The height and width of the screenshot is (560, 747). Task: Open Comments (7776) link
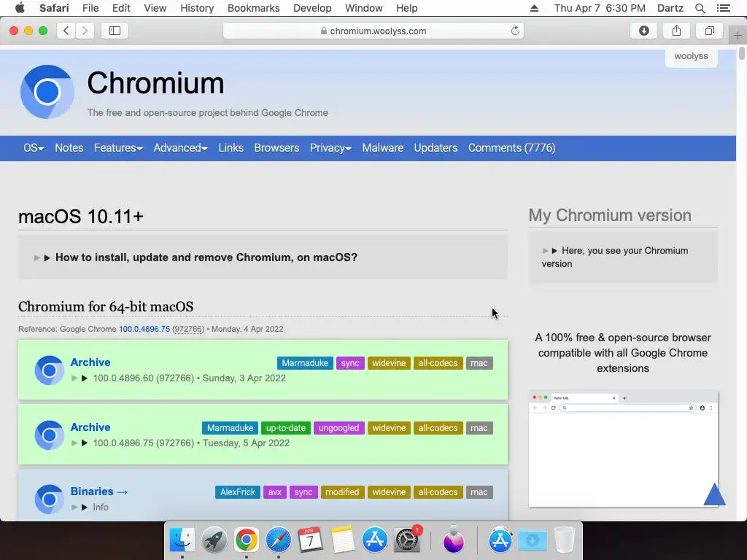pyautogui.click(x=511, y=148)
